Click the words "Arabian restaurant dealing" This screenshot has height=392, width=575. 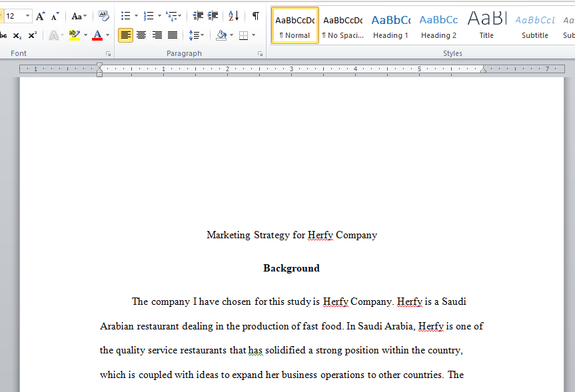coord(156,326)
